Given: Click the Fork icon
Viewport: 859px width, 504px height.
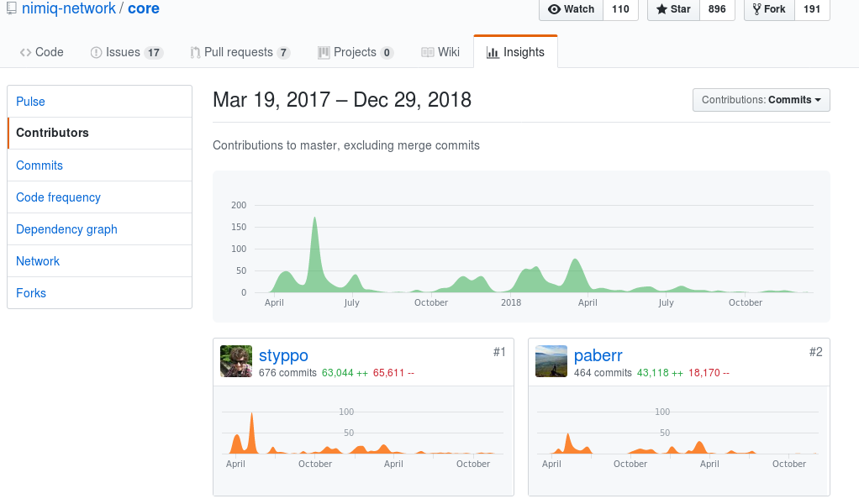Looking at the screenshot, I should point(756,9).
